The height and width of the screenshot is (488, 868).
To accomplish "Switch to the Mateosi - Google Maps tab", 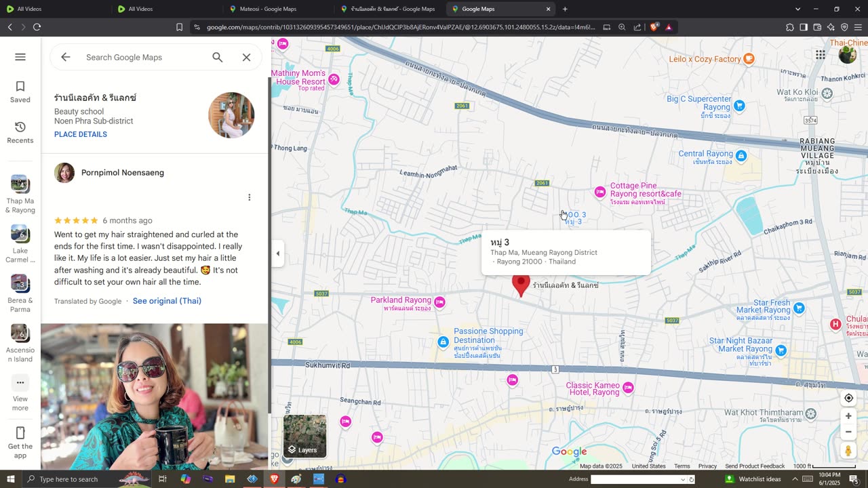I will pos(278,9).
